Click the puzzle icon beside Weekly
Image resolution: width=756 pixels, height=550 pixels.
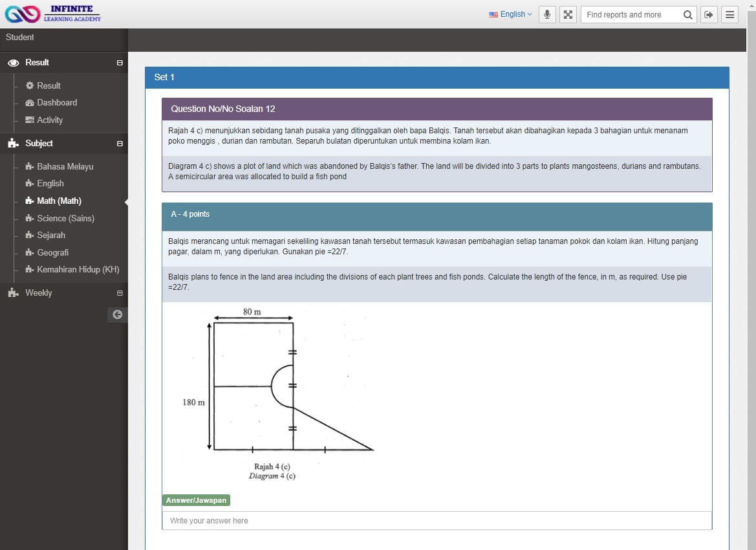coord(14,293)
